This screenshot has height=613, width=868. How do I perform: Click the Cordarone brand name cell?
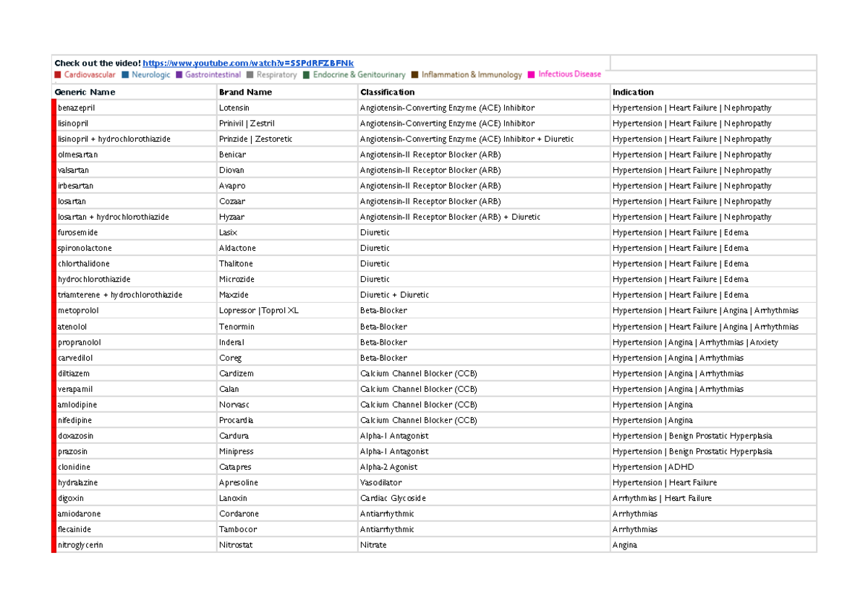coord(239,513)
